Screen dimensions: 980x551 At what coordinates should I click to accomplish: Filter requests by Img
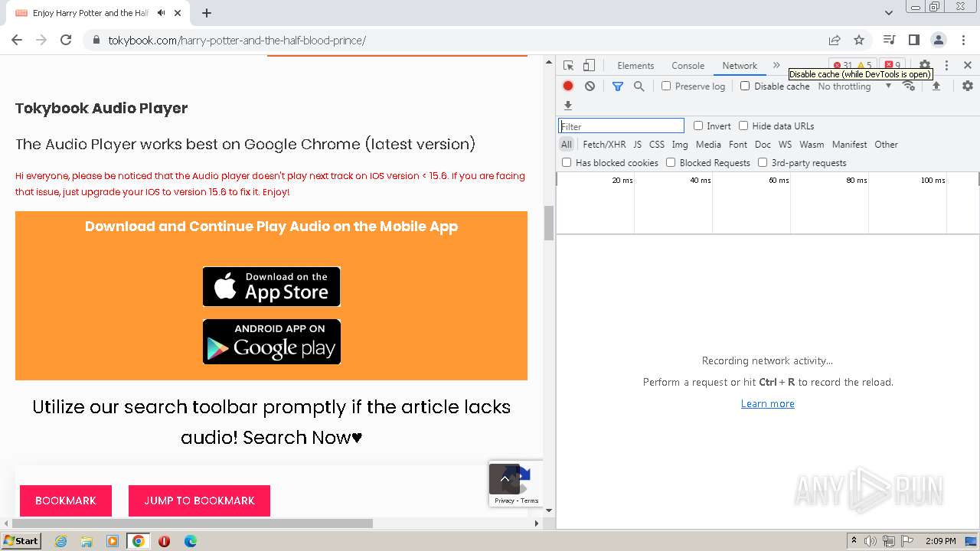click(x=680, y=145)
